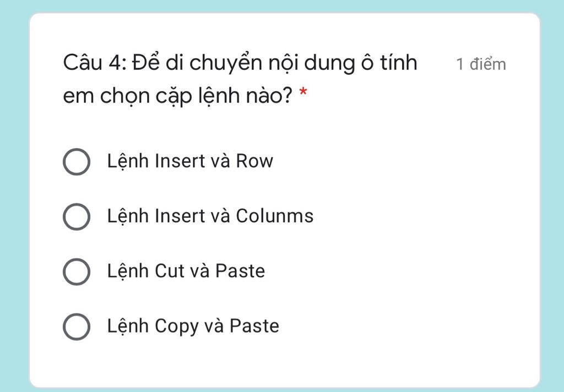Click the word 'Row' in the first option
The width and height of the screenshot is (564, 392).
(x=254, y=161)
